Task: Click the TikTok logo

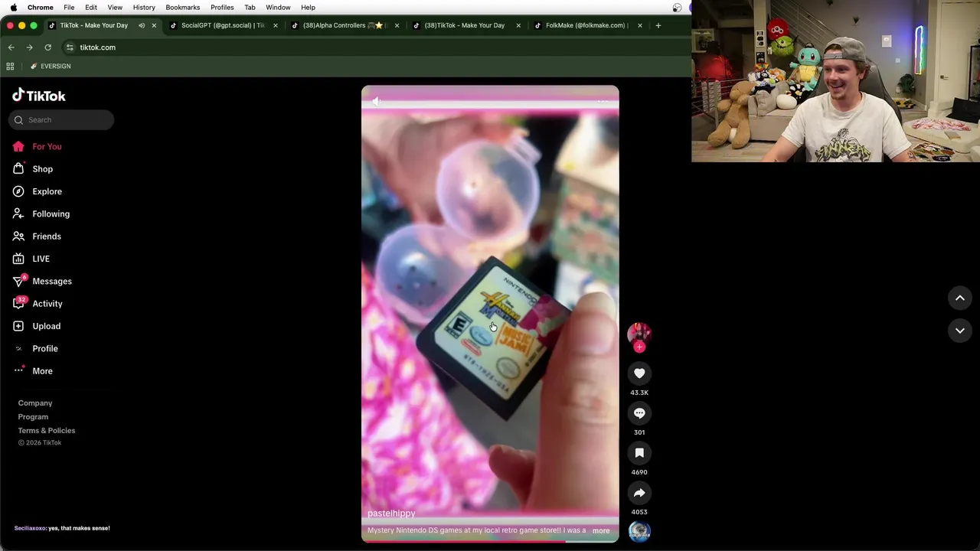Action: tap(39, 96)
